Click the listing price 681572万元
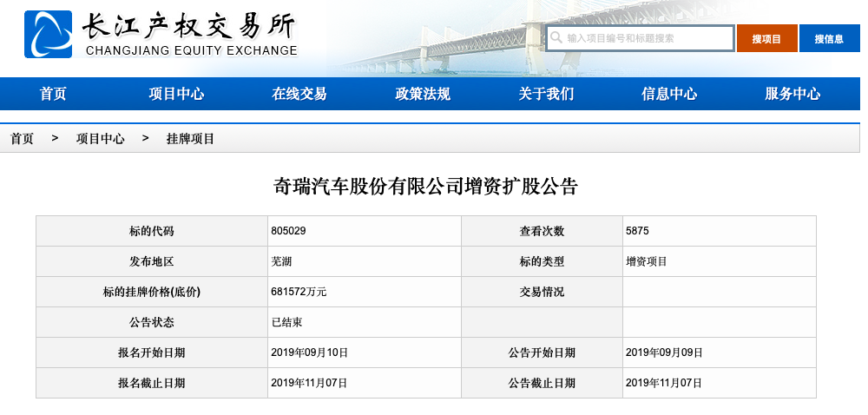Image resolution: width=868 pixels, height=415 pixels. pyautogui.click(x=299, y=292)
